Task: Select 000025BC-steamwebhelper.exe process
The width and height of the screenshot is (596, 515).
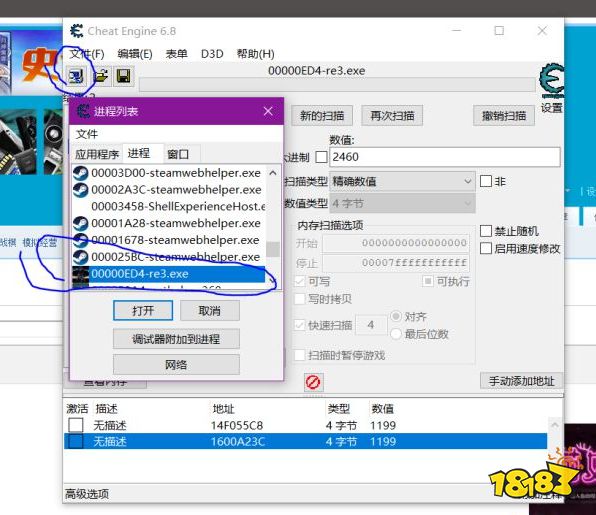Action: point(169,257)
